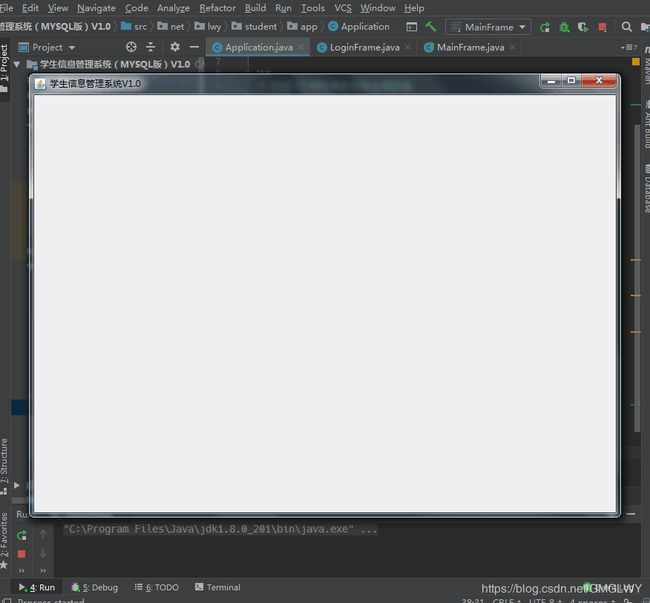This screenshot has height=603, width=650.
Task: Switch to the MainFrame.java tab
Action: click(470, 48)
